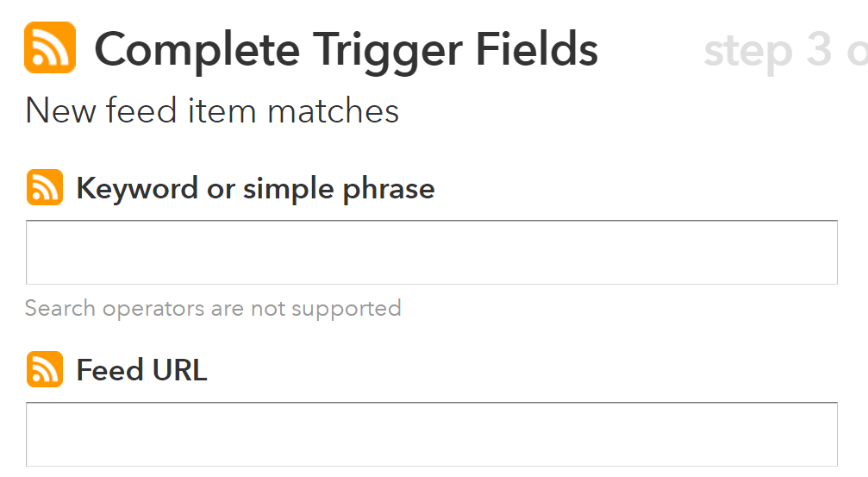Select the Complete Trigger Fields heading
The width and height of the screenshot is (868, 477).
(x=347, y=51)
